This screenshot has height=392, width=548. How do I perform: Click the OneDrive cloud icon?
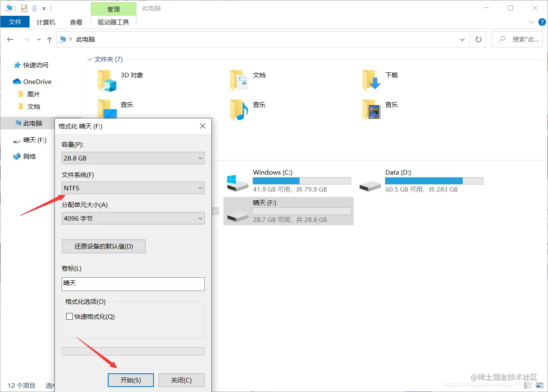click(x=17, y=81)
